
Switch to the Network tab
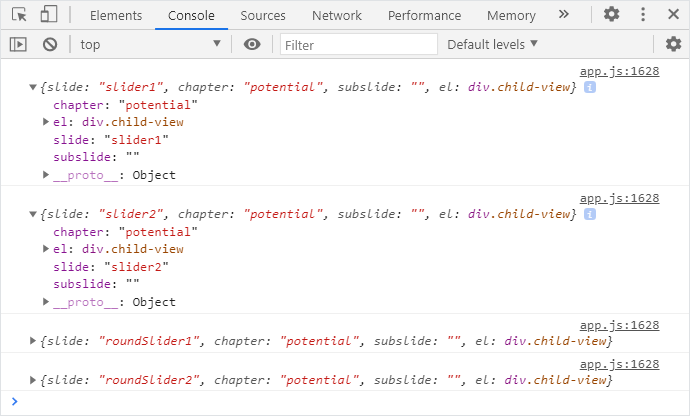point(337,16)
